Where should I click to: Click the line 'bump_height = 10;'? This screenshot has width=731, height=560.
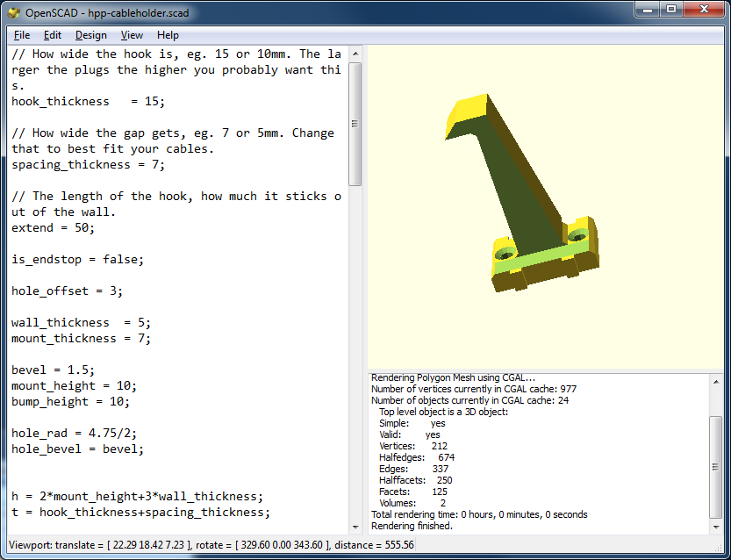[x=70, y=401]
